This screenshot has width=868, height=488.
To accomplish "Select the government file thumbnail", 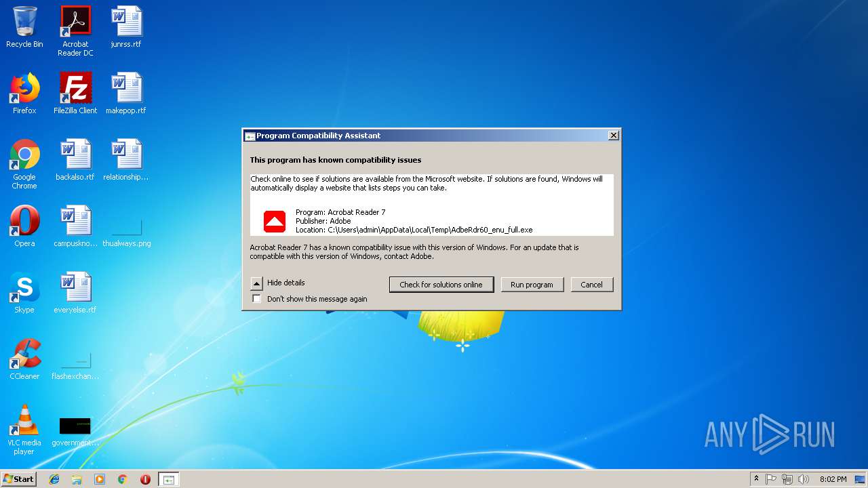I will pyautogui.click(x=75, y=432).
